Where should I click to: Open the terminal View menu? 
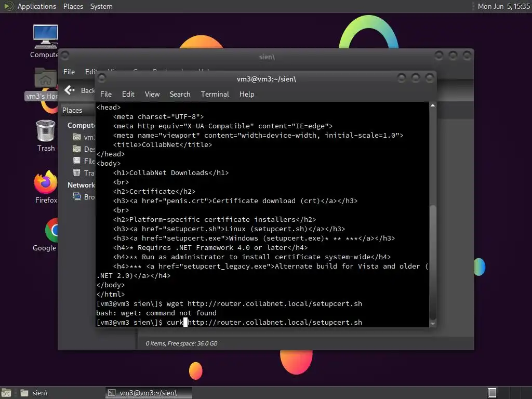(152, 94)
